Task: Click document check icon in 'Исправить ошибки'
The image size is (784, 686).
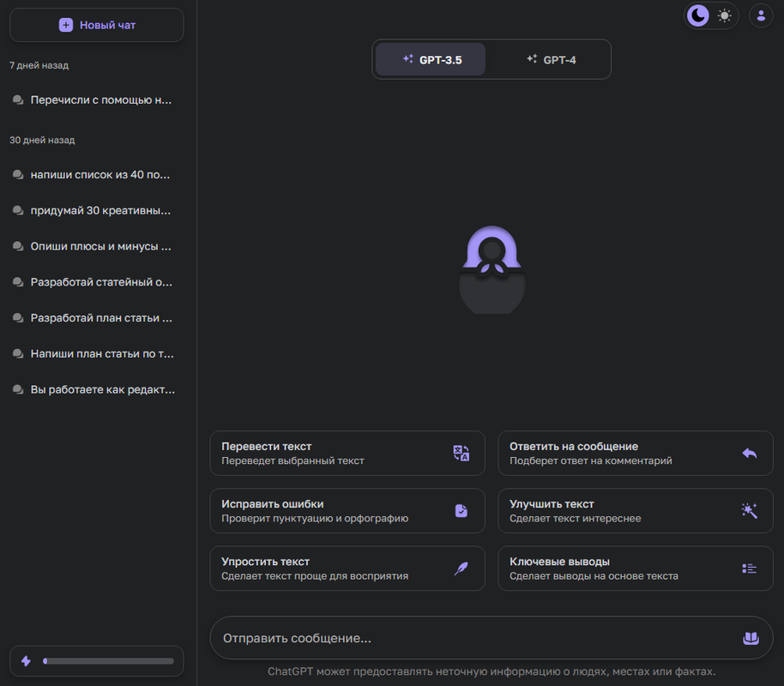Action: 461,510
